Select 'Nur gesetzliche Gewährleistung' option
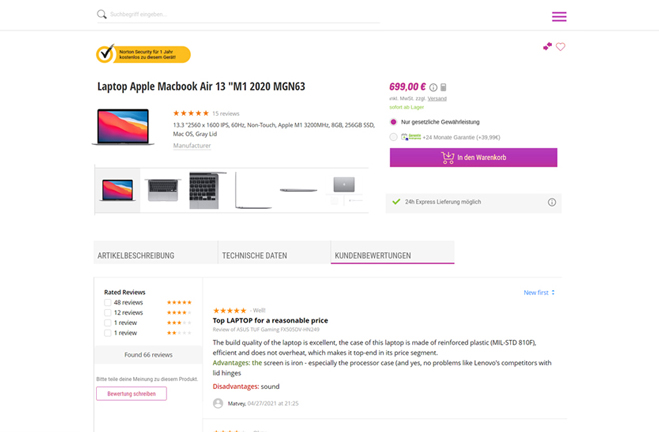 pyautogui.click(x=394, y=121)
